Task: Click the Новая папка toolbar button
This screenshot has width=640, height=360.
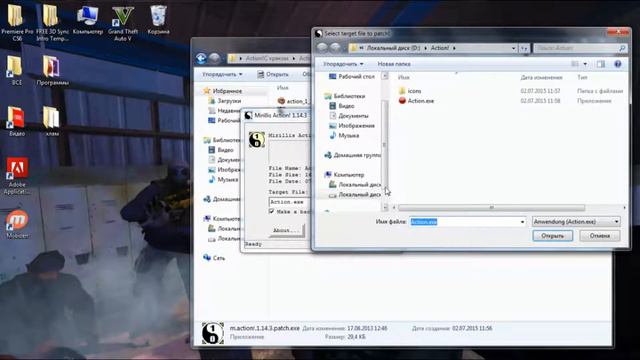Action: [x=394, y=64]
